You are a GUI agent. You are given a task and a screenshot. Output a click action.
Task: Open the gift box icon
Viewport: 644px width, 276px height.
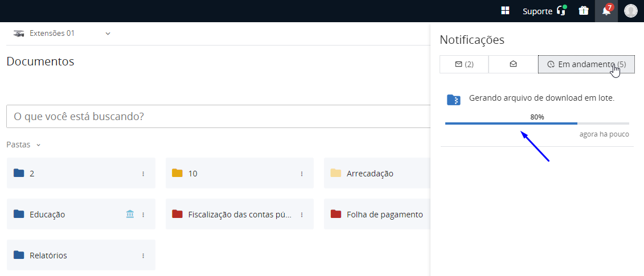point(583,11)
